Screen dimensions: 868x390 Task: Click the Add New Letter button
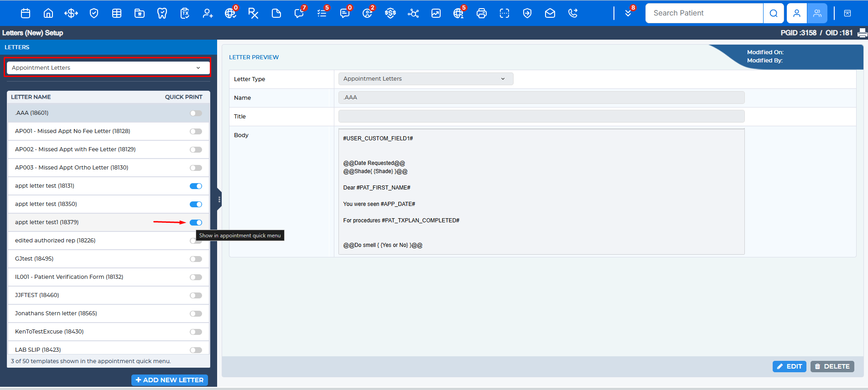pyautogui.click(x=170, y=380)
